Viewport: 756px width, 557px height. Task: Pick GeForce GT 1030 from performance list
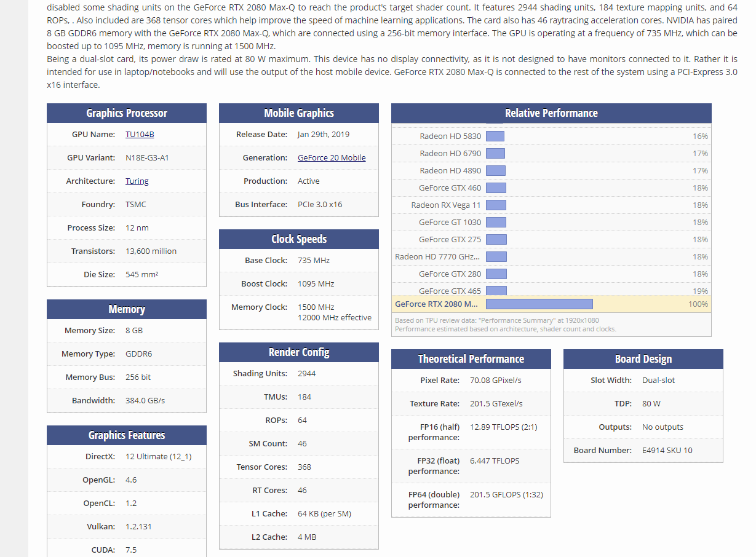[x=450, y=223]
